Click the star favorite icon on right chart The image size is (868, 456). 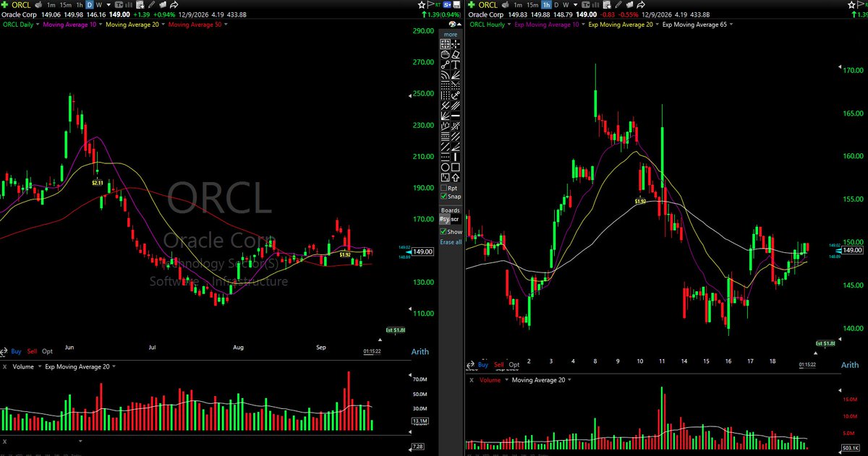point(851,5)
